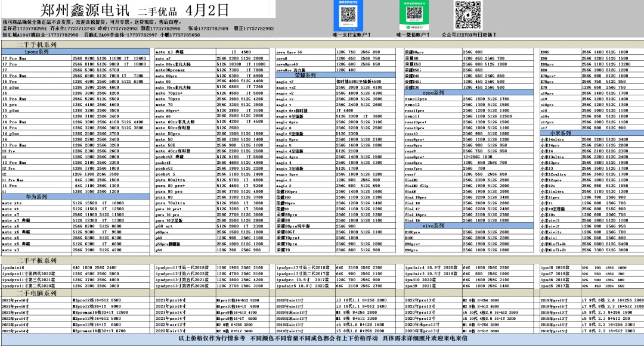Select the findN2 flip model cell
This screenshot has width=644, height=346.
tap(434, 186)
